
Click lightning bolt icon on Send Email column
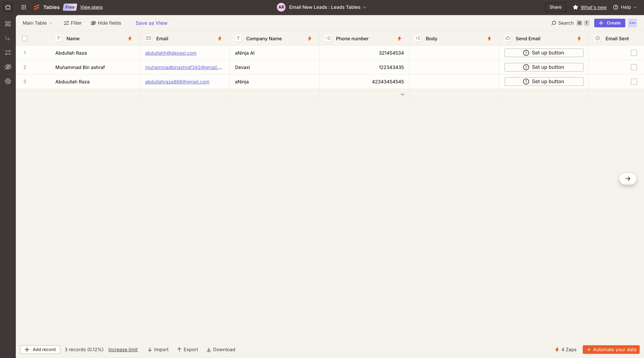pos(579,38)
